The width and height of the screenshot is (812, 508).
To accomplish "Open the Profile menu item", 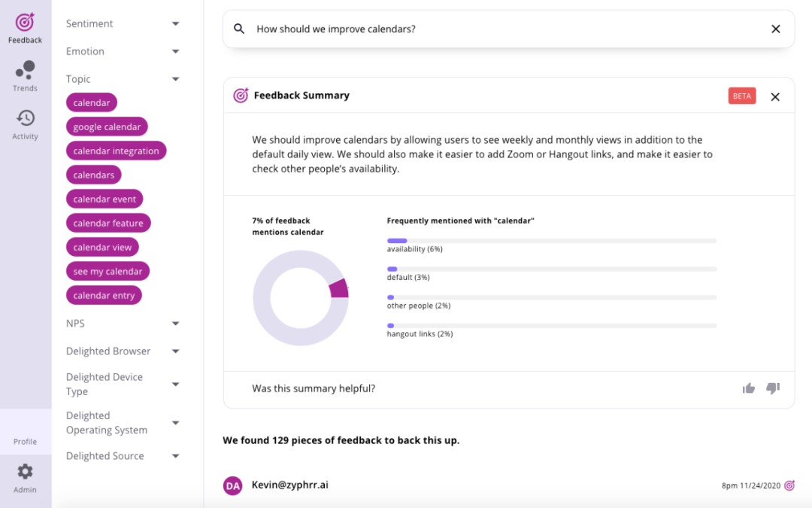I will [x=25, y=441].
